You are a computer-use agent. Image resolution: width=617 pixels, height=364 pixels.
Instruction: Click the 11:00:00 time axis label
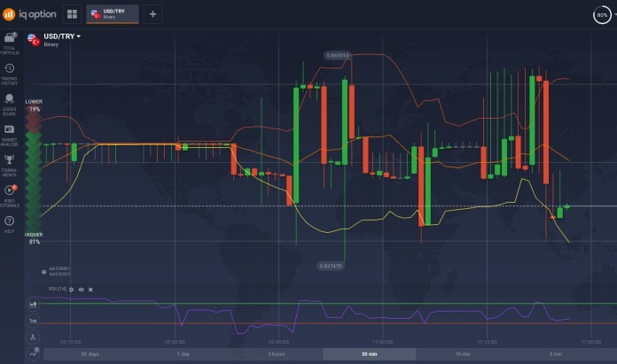pos(383,342)
